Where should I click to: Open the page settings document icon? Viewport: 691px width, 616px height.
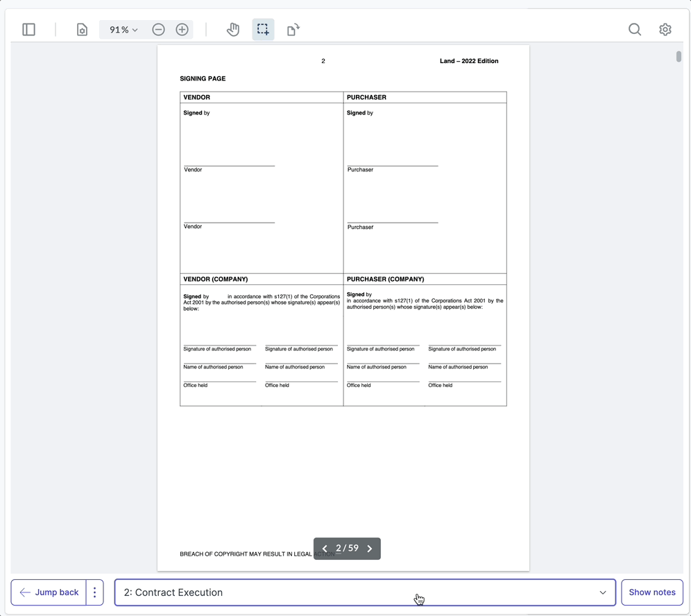(82, 30)
